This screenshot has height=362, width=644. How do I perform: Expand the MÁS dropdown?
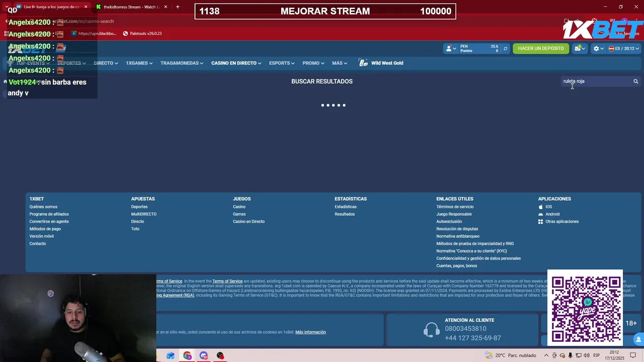340,63
